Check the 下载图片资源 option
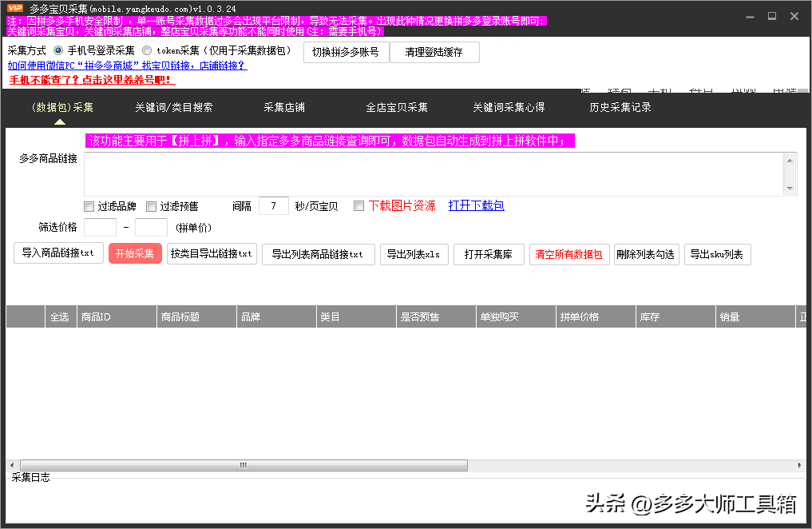Image resolution: width=812 pixels, height=529 pixels. tap(358, 205)
